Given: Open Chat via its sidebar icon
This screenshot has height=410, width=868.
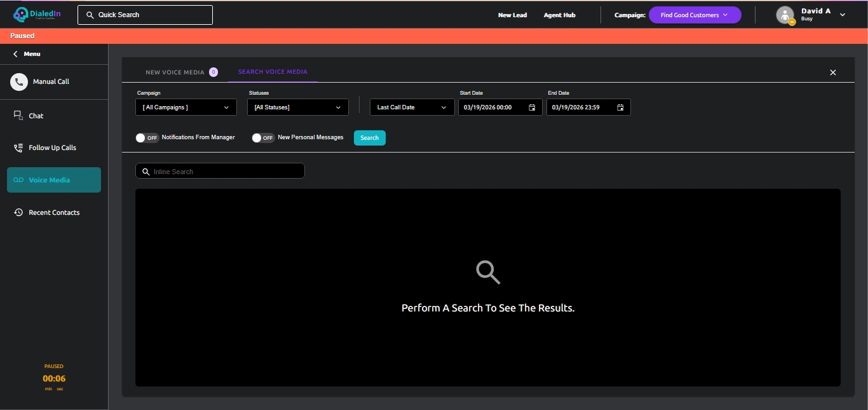Looking at the screenshot, I should (x=18, y=116).
